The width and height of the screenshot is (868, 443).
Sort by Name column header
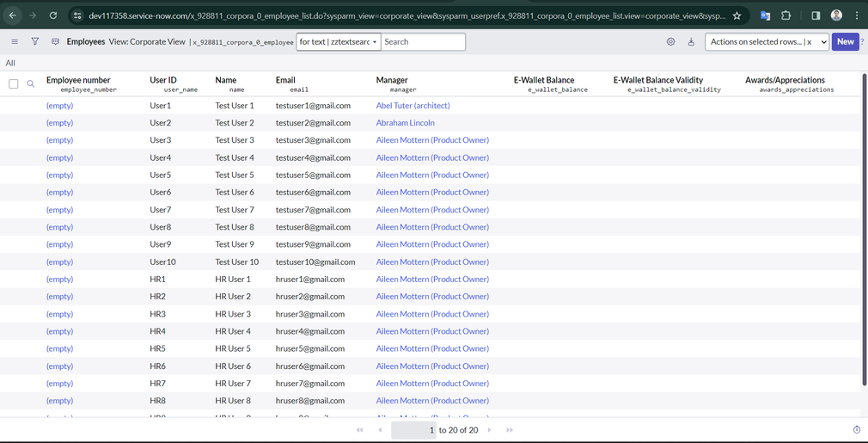tap(226, 80)
